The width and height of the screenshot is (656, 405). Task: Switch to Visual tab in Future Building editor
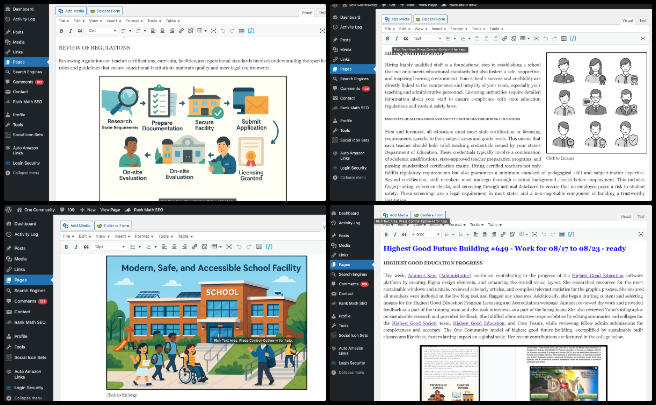point(626,216)
